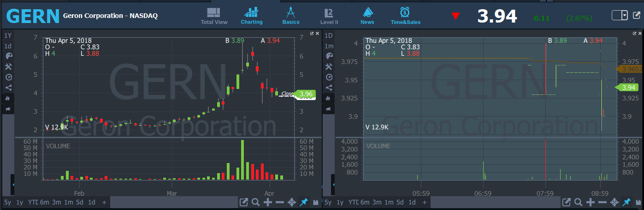
Task: Toggle the crosshair on right chart
Action: pyautogui.click(x=614, y=202)
